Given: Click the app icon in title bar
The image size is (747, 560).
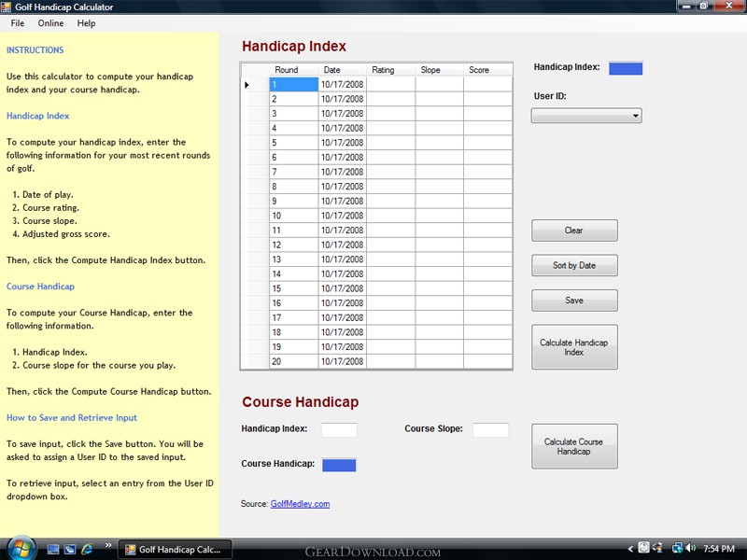Looking at the screenshot, I should pos(7,7).
